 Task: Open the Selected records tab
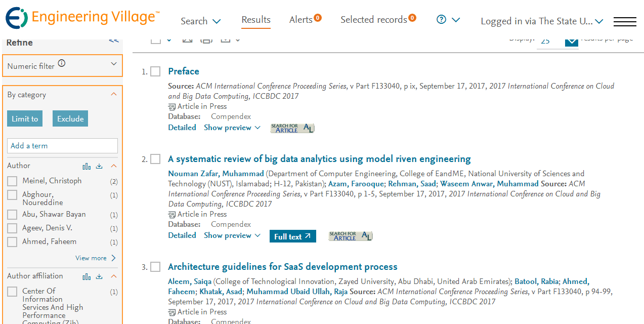(x=378, y=19)
